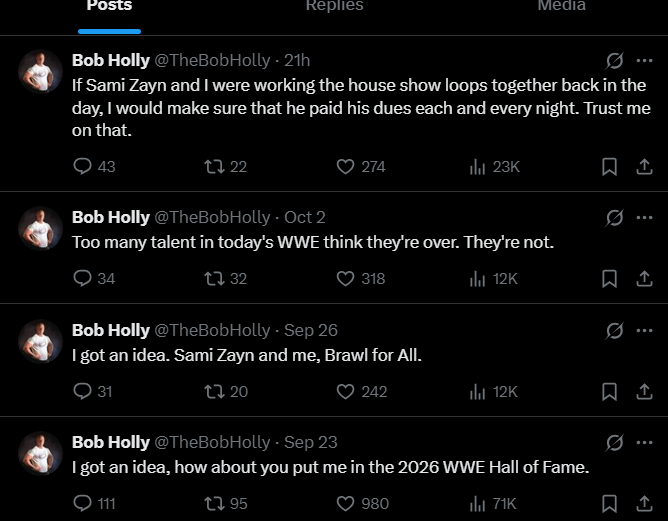Image resolution: width=668 pixels, height=521 pixels.
Task: Reply to the Hall of Fame tweet
Action: [83, 504]
